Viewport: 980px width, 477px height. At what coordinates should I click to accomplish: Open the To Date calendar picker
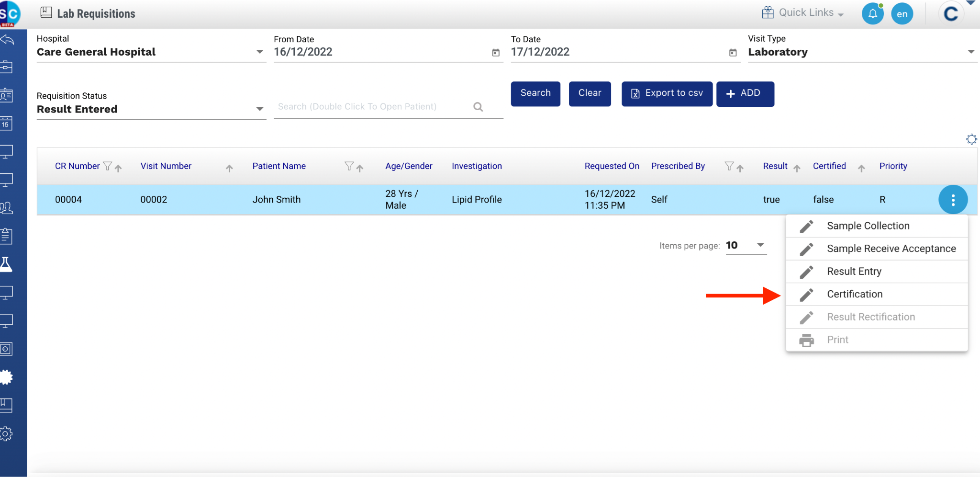(733, 53)
